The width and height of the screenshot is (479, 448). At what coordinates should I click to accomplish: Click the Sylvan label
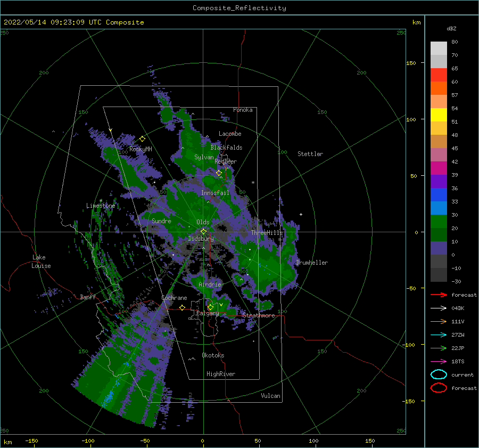pyautogui.click(x=204, y=157)
